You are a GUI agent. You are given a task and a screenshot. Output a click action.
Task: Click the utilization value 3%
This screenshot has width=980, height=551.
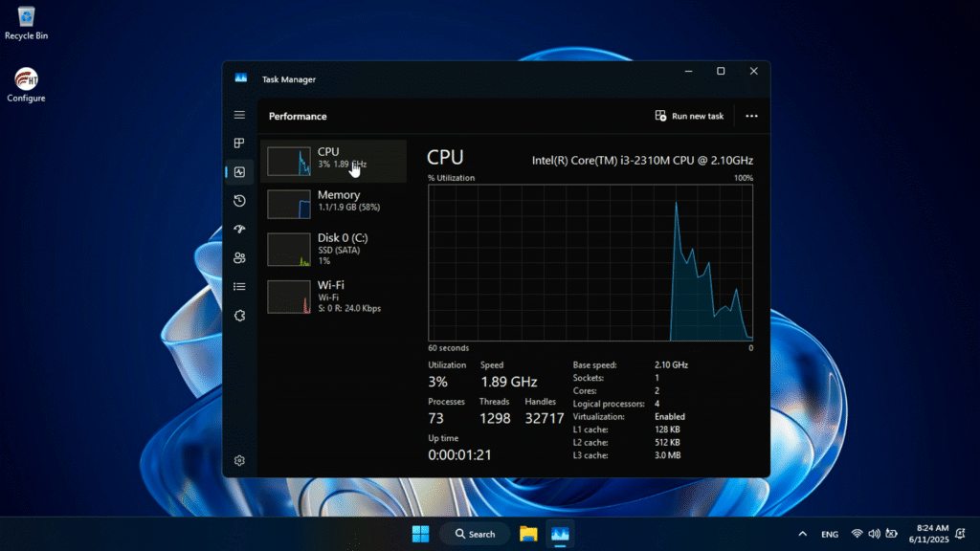[x=437, y=382]
